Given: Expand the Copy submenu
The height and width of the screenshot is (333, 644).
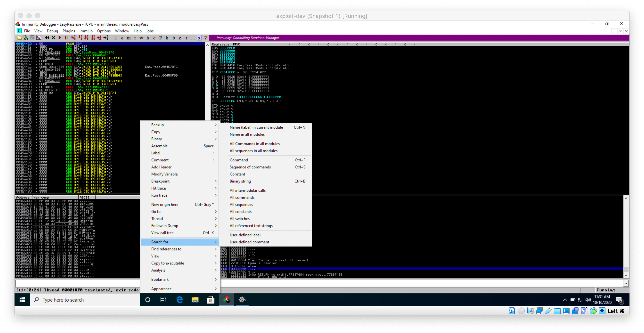Looking at the screenshot, I should pos(180,132).
